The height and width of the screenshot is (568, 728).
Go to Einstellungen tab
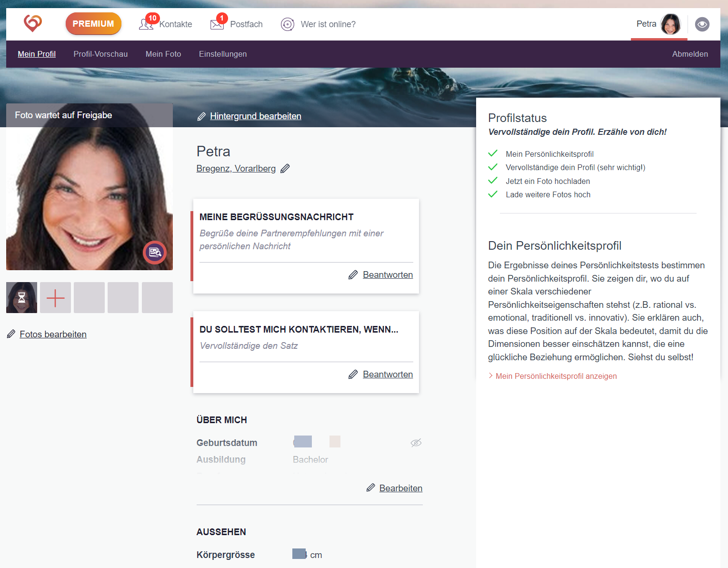[x=223, y=54]
